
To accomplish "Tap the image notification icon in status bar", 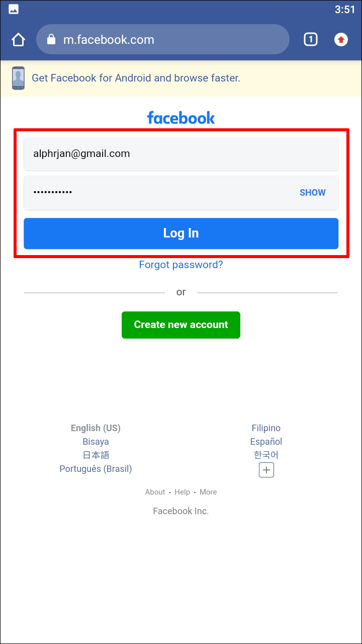I will [x=14, y=9].
